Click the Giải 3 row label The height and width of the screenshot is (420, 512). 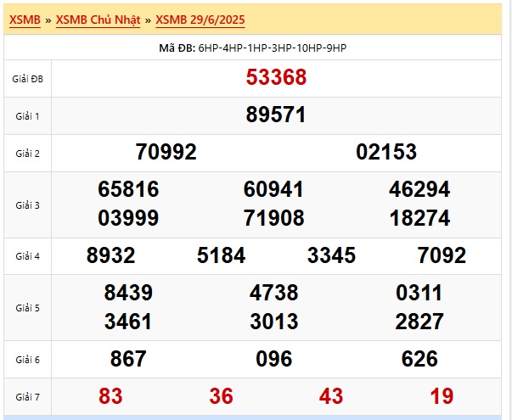pyautogui.click(x=27, y=205)
